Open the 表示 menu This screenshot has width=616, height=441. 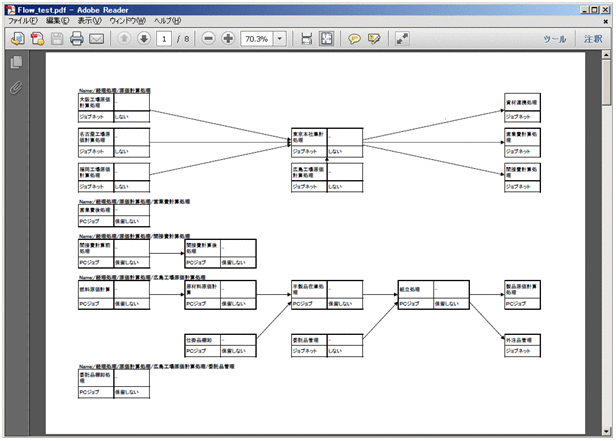click(89, 20)
